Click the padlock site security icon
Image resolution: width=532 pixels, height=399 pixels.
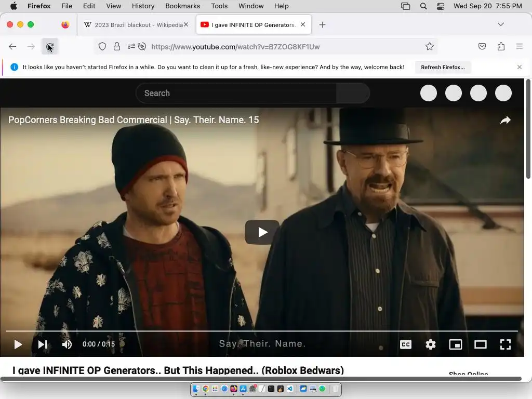click(x=117, y=46)
